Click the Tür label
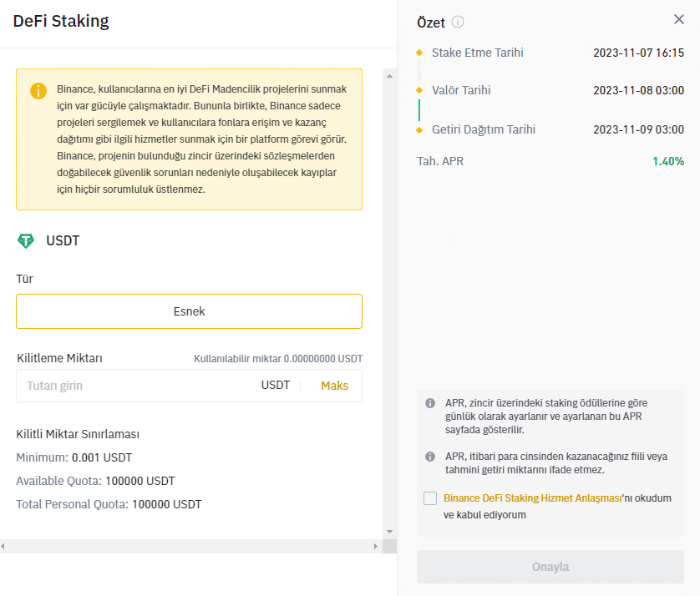Image resolution: width=700 pixels, height=596 pixels. (24, 279)
